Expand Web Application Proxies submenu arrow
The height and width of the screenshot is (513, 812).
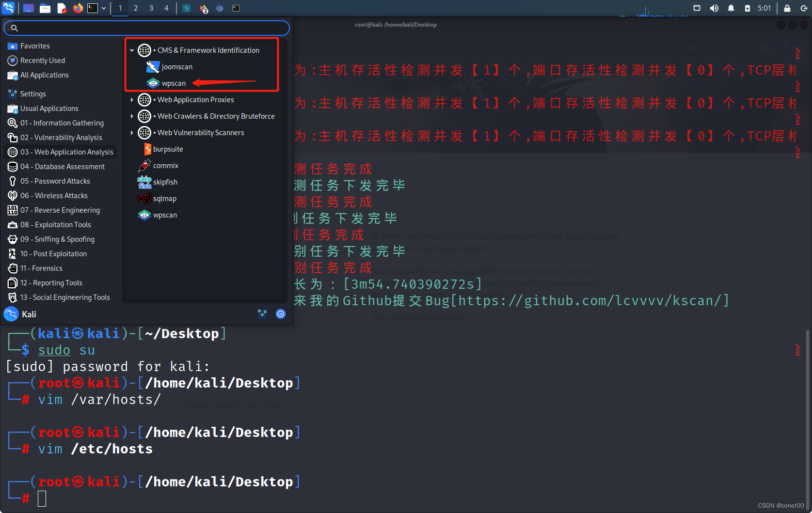click(132, 100)
